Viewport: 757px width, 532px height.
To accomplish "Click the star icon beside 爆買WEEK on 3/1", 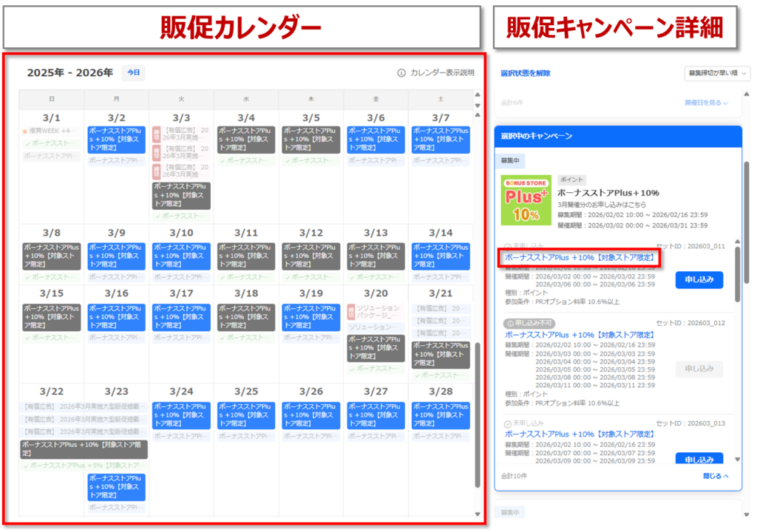I will (x=24, y=131).
